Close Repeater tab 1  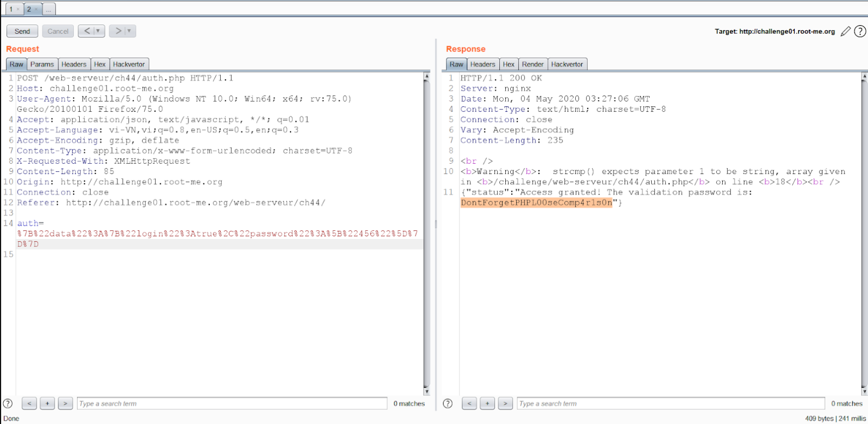tap(18, 9)
